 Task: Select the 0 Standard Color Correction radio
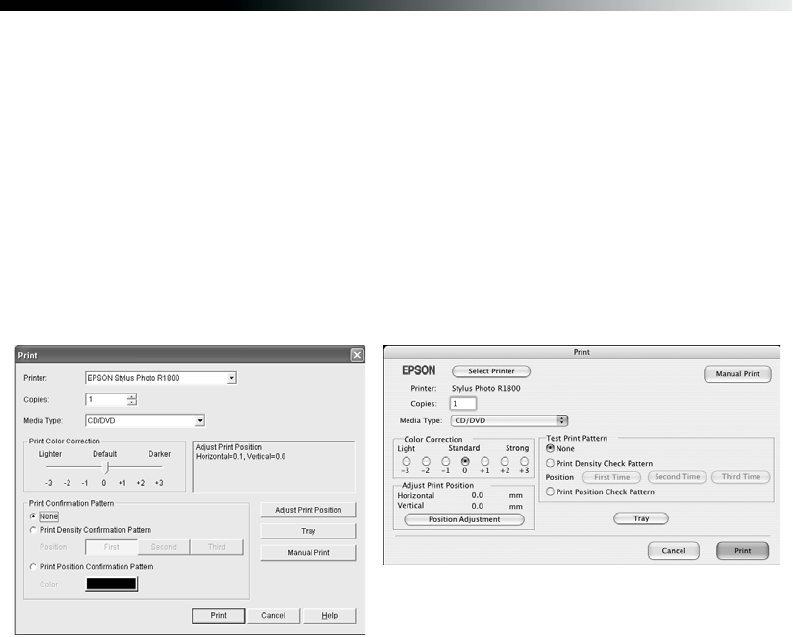(465, 462)
